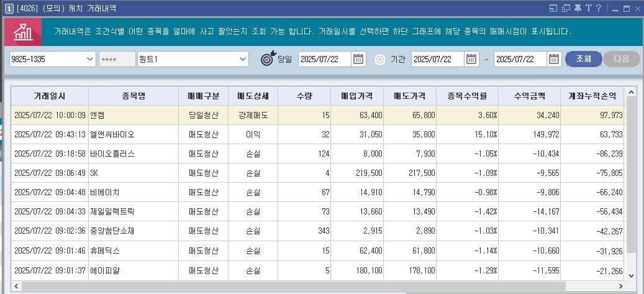
Task: Select the 에이피알 stock name cell
Action: 134,270
